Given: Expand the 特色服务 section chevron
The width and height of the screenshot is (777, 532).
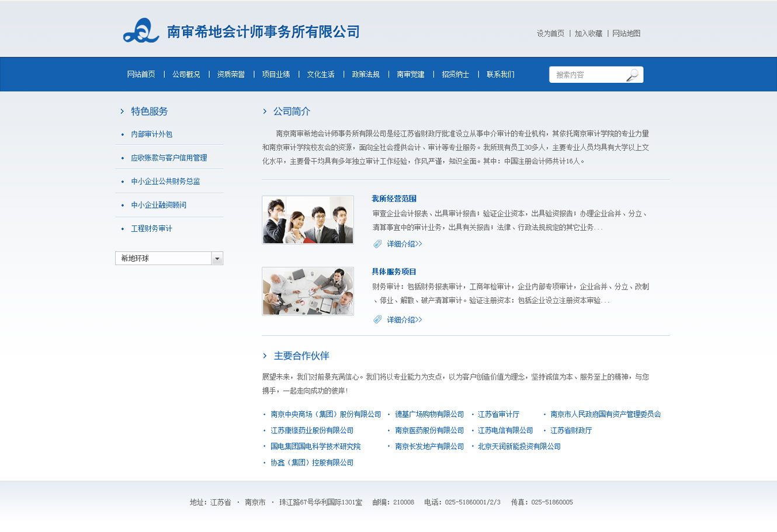Looking at the screenshot, I should [x=122, y=112].
